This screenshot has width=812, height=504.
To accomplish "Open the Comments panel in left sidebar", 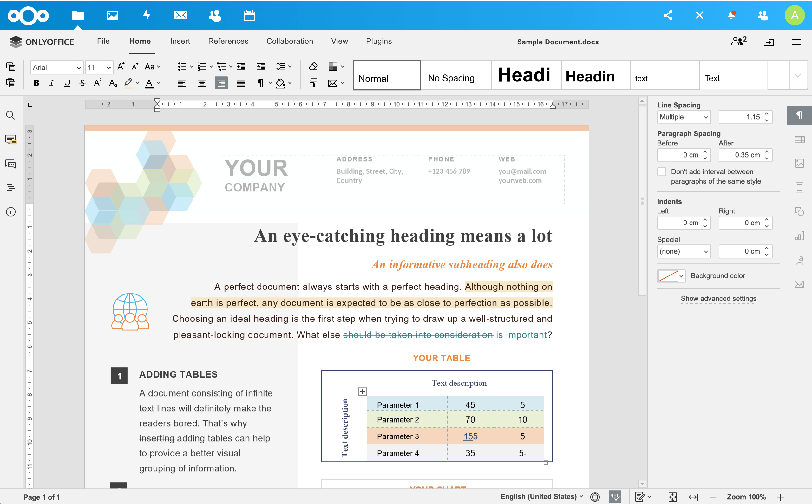I will [x=11, y=139].
